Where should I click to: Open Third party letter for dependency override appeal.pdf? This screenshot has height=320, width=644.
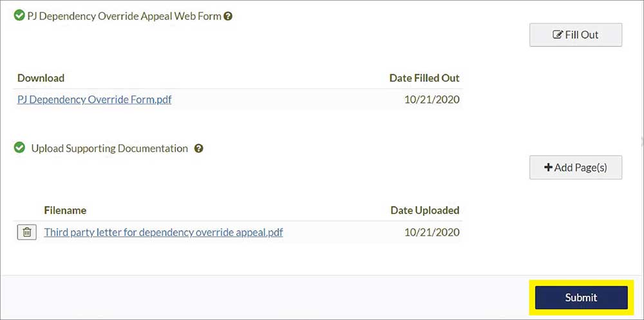164,232
